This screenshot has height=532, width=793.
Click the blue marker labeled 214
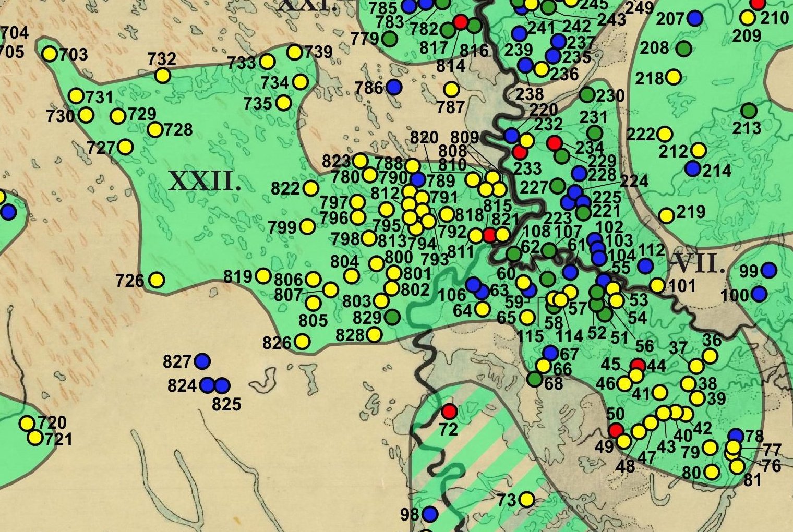pyautogui.click(x=692, y=168)
